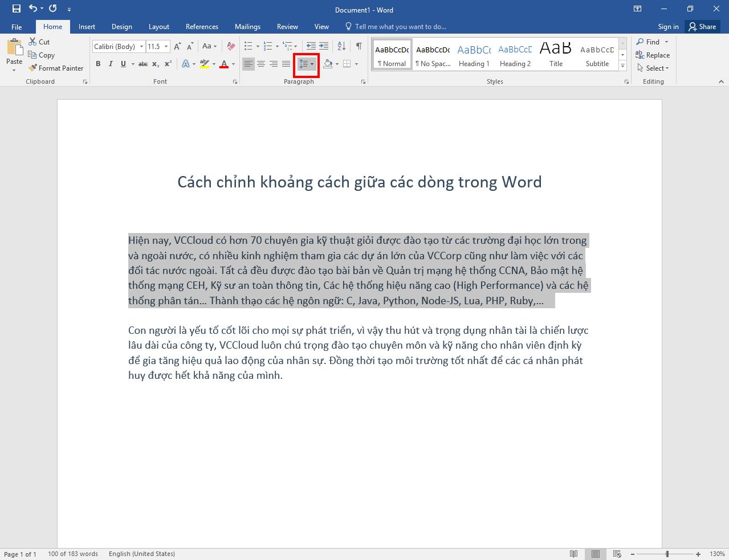729x560 pixels.
Task: Center align the paragraph
Action: tap(261, 64)
